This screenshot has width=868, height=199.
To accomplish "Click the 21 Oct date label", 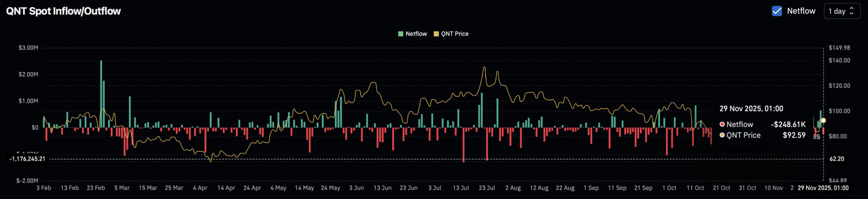I will pyautogui.click(x=722, y=188).
